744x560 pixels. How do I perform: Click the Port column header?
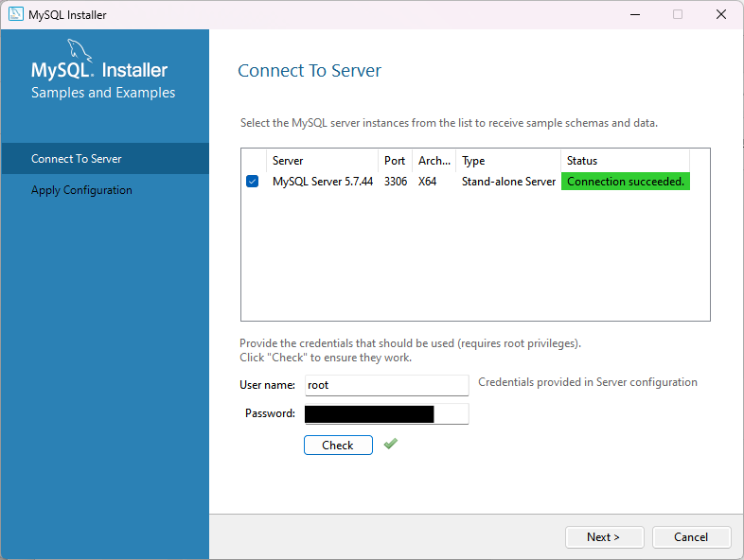(396, 161)
